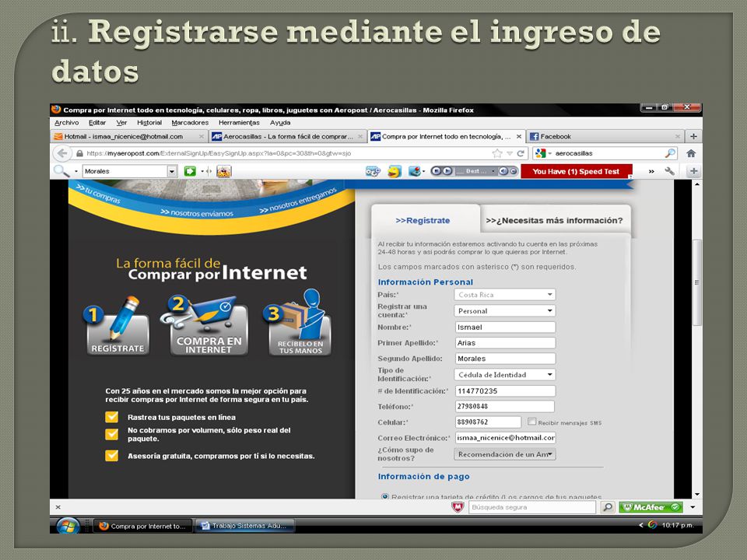Open the toolbar wrench options icon
The width and height of the screenshot is (747, 560).
tap(669, 171)
